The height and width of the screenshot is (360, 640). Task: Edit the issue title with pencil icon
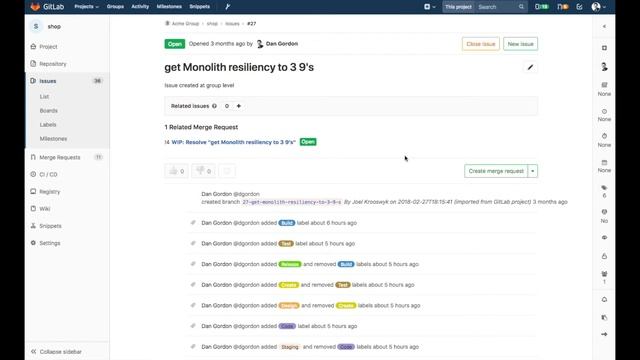(530, 67)
